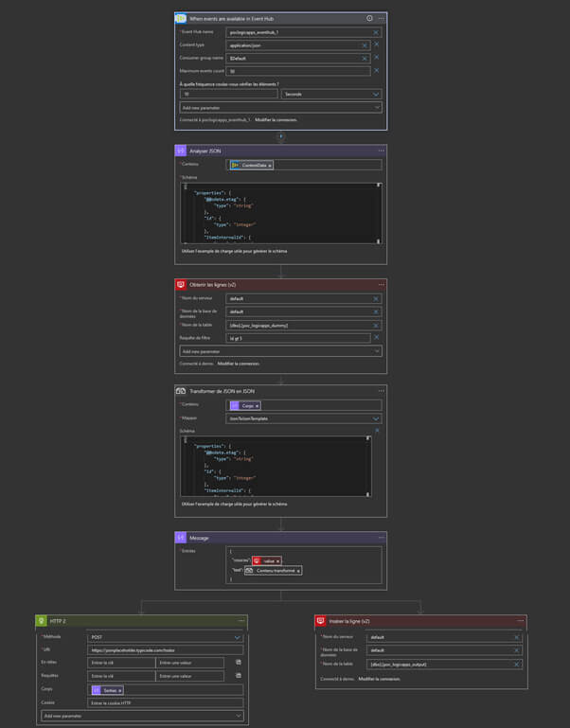Click the HTTP 2 action icon
The height and width of the screenshot is (728, 570).
(41, 621)
